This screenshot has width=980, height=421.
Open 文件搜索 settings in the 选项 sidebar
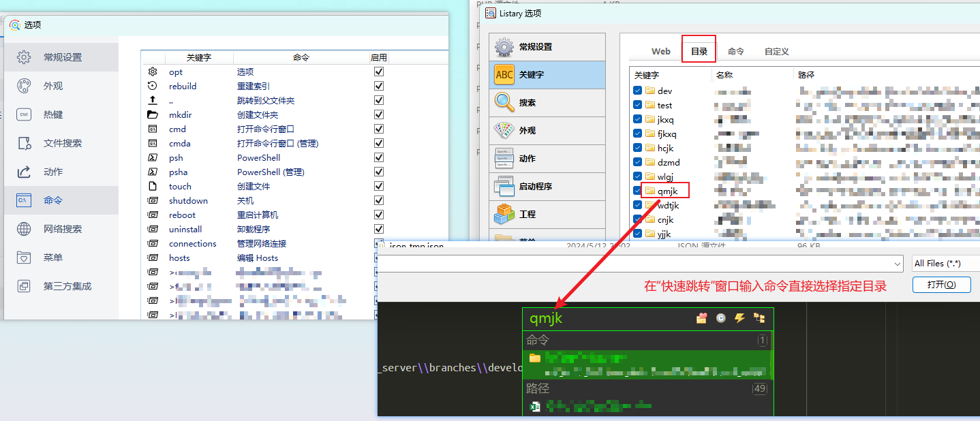coord(61,143)
